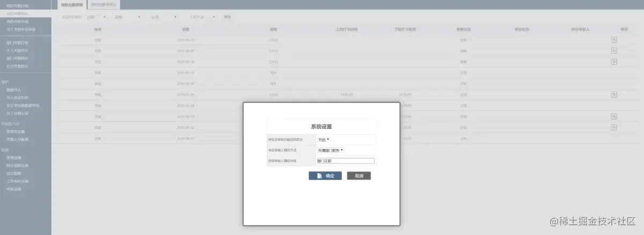Open 管理员设置 in the sidebar
The width and height of the screenshot is (644, 235).
(x=16, y=131)
